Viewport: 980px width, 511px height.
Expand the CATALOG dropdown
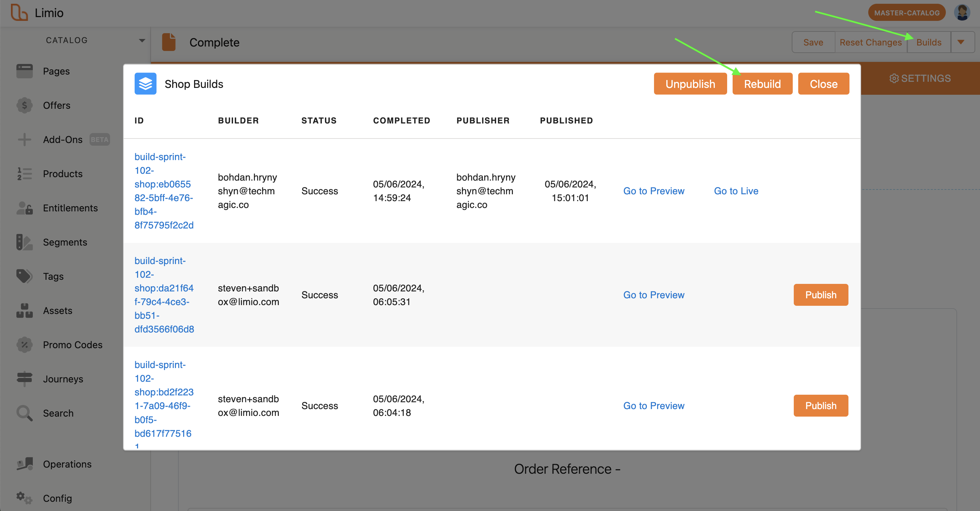point(141,40)
